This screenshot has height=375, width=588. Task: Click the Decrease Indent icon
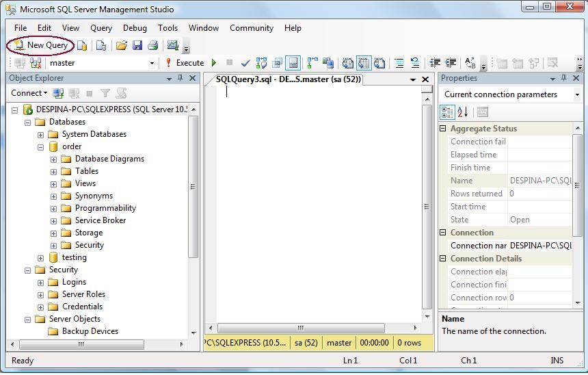coord(435,63)
